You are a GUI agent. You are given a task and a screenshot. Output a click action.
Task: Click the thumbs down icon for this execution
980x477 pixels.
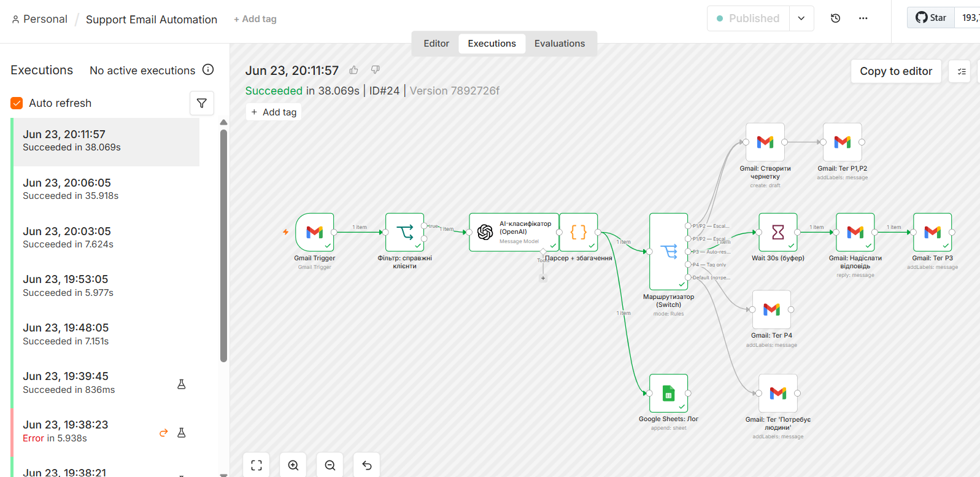(376, 70)
